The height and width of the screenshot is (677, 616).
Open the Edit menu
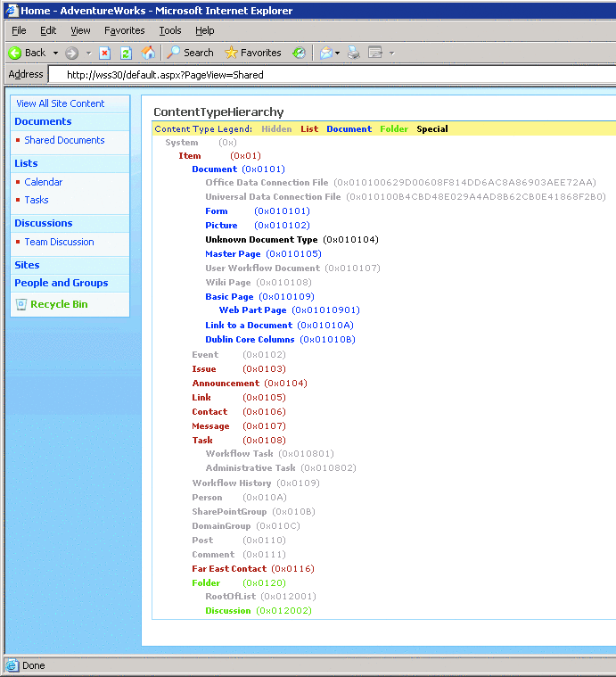[x=48, y=30]
